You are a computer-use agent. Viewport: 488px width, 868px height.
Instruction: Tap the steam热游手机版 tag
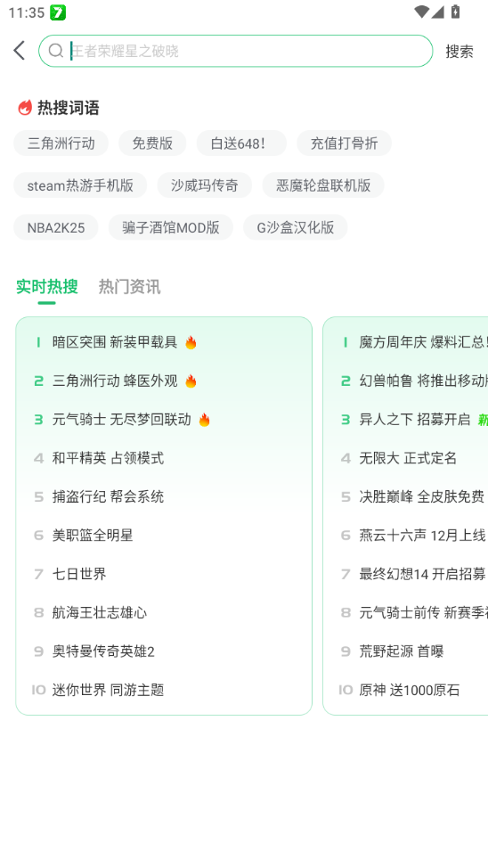click(x=80, y=185)
